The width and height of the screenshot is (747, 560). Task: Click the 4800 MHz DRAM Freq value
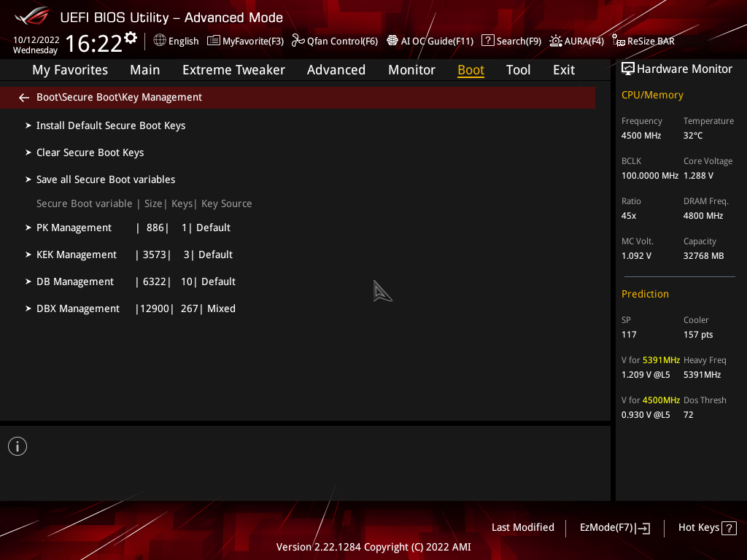click(703, 216)
